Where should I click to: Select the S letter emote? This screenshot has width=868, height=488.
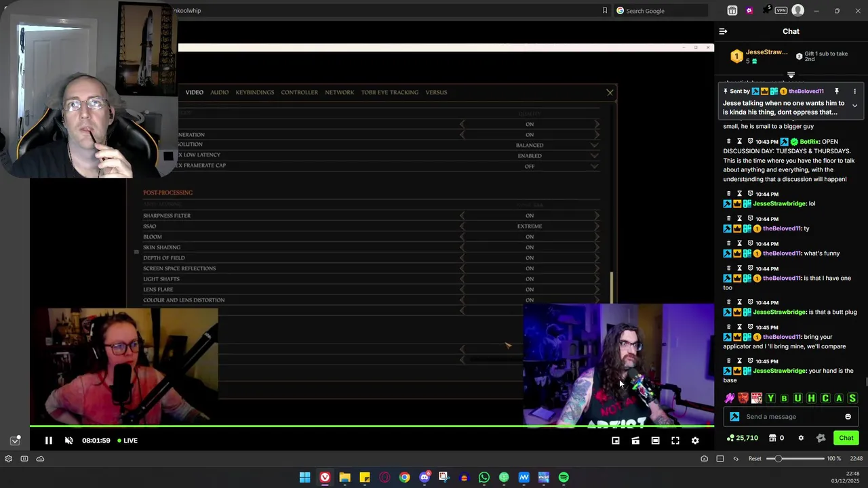click(x=852, y=399)
